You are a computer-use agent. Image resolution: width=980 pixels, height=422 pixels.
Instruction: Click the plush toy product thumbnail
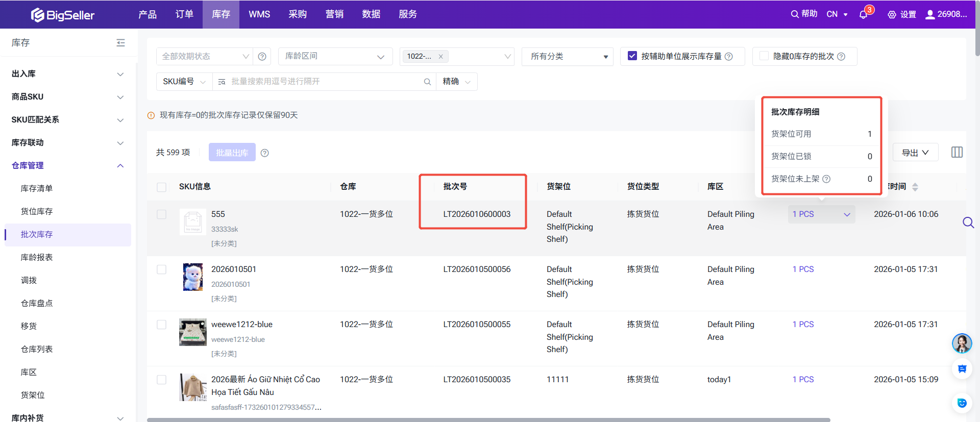193,277
